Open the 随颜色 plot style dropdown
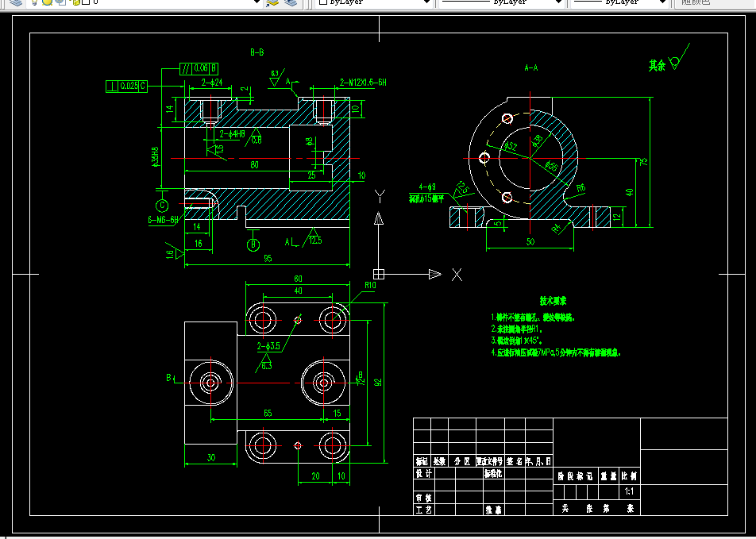 [715, 2]
